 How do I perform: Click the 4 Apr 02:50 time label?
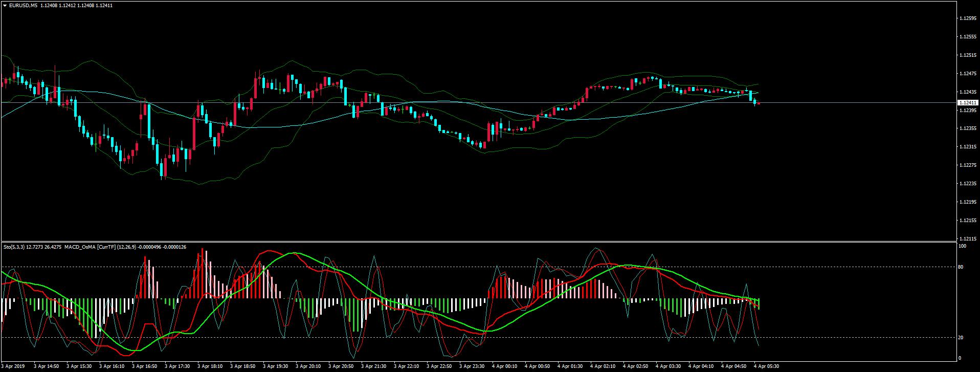635,366
